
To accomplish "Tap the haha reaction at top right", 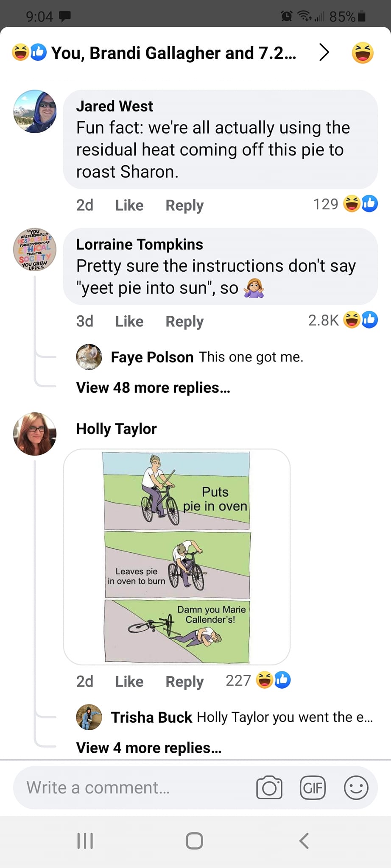I will 363,53.
